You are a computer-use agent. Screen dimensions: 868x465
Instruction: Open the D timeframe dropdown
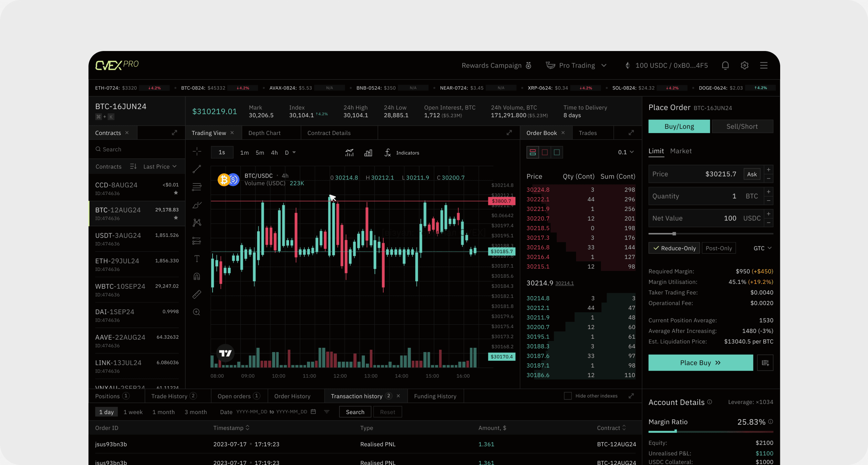[x=290, y=152]
